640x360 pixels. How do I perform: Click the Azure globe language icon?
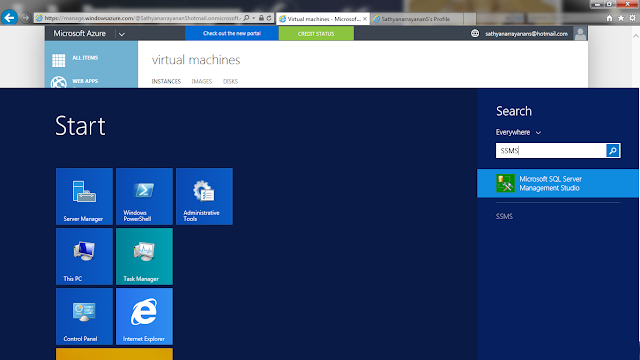click(x=475, y=33)
